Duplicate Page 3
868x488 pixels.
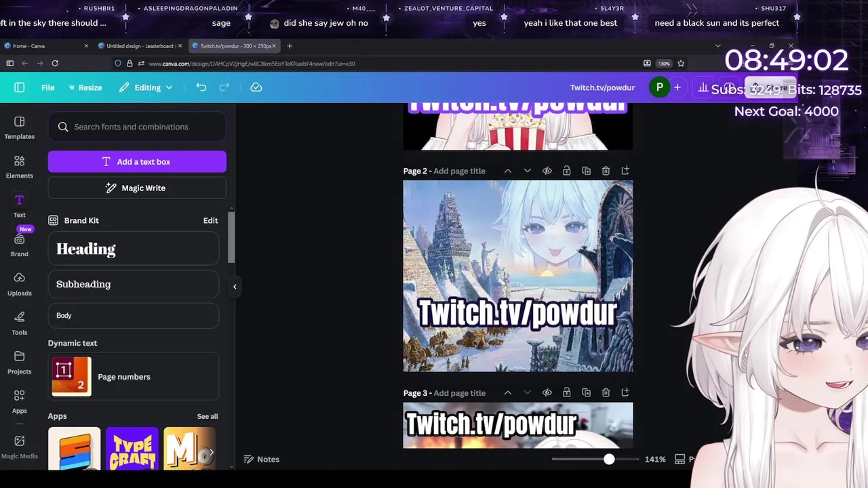(586, 392)
